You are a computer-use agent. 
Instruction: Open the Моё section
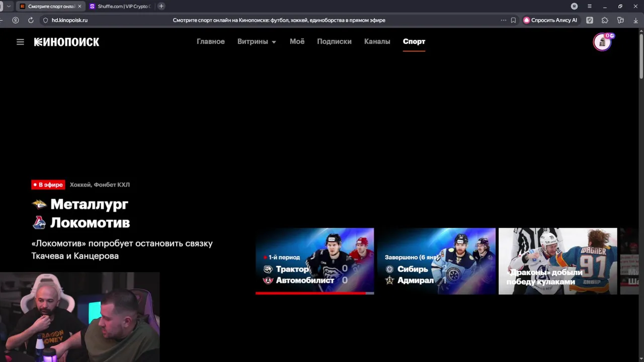click(x=297, y=42)
